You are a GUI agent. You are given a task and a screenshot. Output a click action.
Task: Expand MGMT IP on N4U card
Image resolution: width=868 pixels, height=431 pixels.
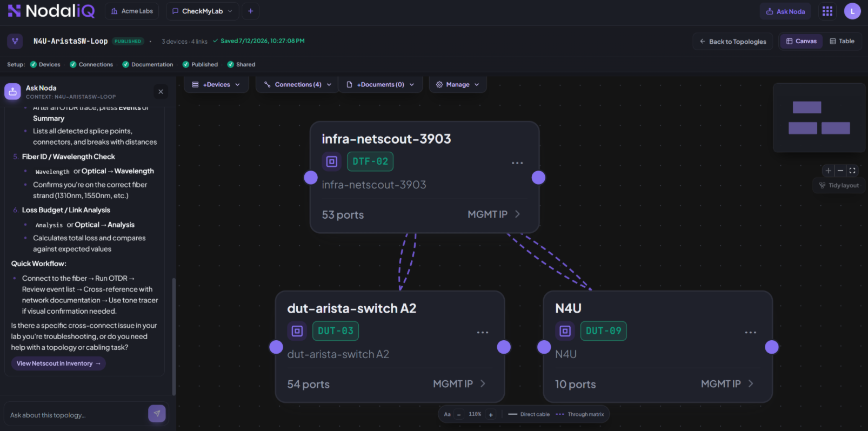click(x=727, y=384)
